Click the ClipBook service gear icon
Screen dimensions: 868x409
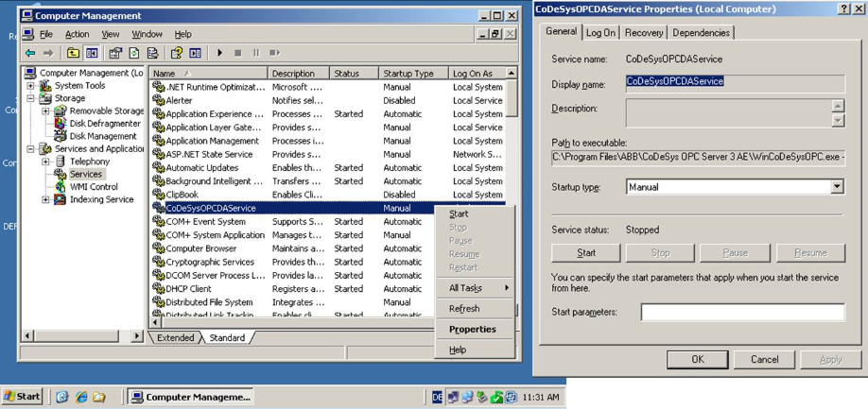(x=158, y=194)
